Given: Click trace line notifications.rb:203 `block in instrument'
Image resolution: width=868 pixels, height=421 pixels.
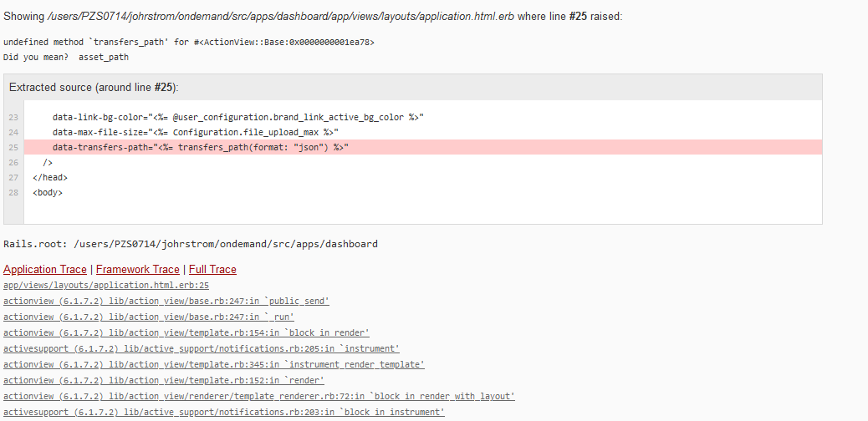Looking at the screenshot, I should [x=224, y=412].
